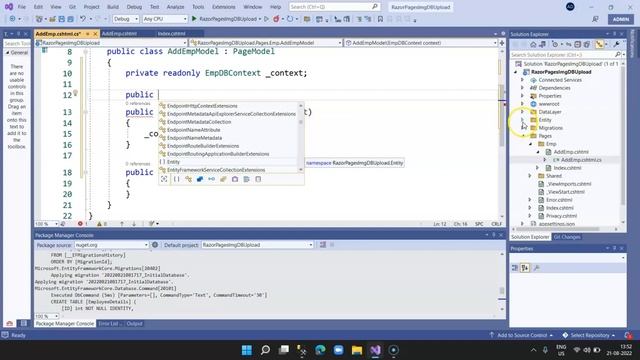This screenshot has width=640, height=360.
Task: Click the clear console icon in Package Manager
Action: pos(323,245)
